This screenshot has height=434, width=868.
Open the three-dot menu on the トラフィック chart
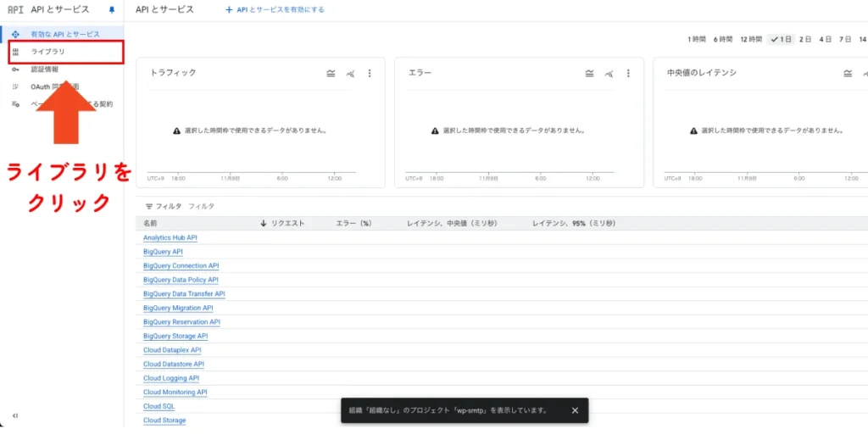click(x=370, y=74)
